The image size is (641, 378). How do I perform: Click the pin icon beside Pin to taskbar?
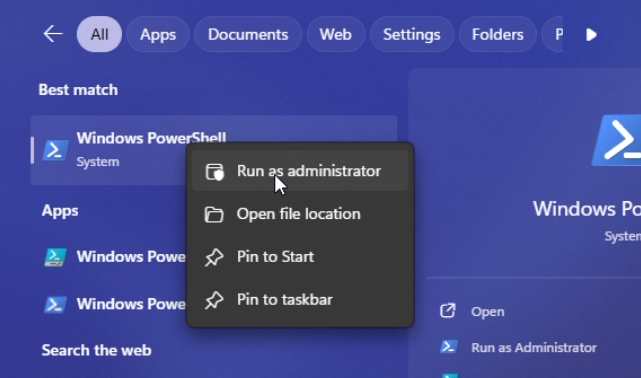(x=214, y=300)
